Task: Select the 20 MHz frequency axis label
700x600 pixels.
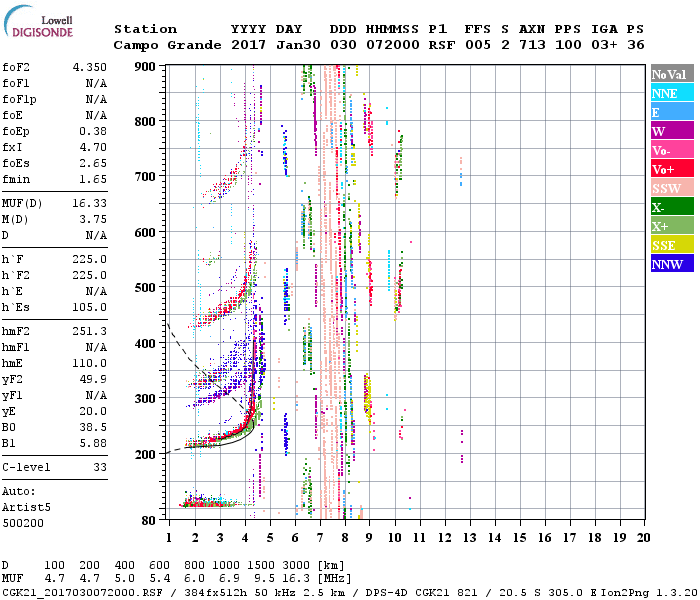Action: [643, 537]
